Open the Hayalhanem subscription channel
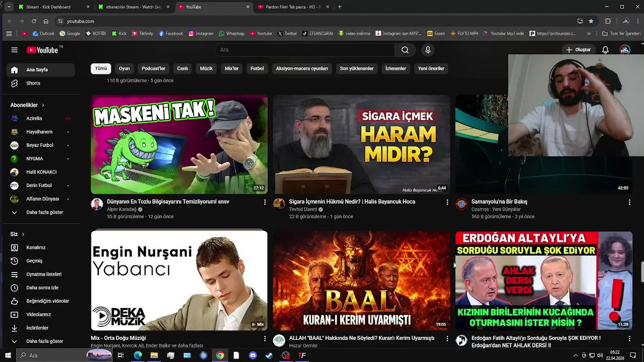 click(41, 132)
